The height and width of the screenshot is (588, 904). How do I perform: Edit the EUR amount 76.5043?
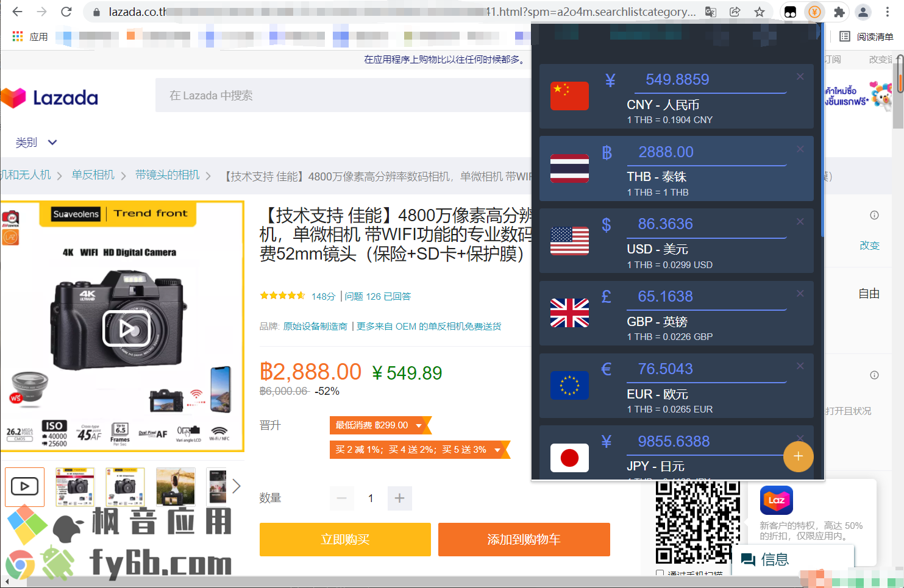(x=706, y=369)
